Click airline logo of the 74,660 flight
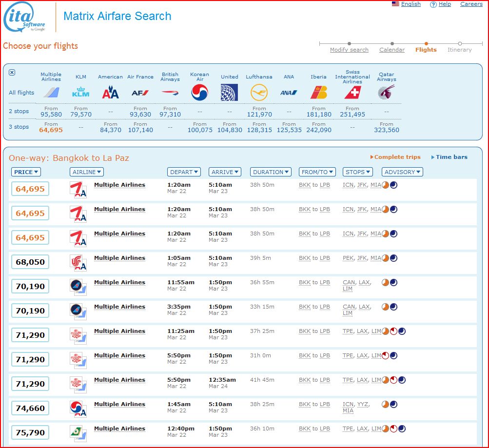Screen dimensions: 489x448 coord(78,409)
